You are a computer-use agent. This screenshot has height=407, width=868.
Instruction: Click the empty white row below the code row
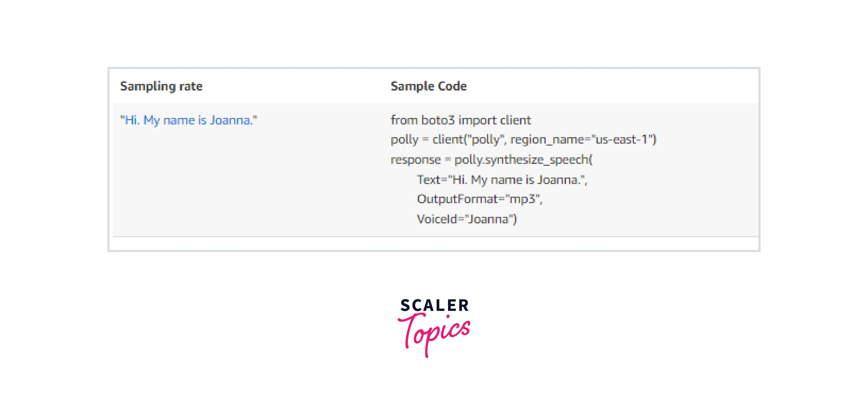tap(434, 243)
